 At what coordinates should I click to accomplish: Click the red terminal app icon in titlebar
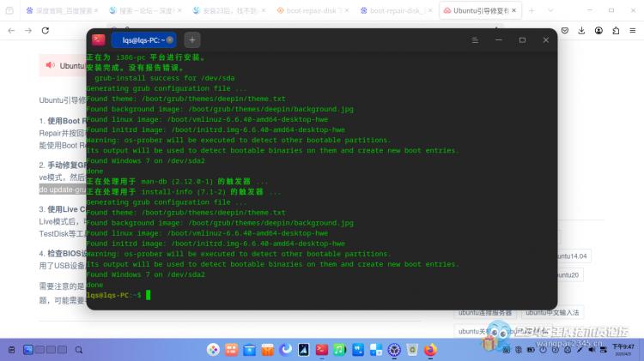pyautogui.click(x=99, y=39)
